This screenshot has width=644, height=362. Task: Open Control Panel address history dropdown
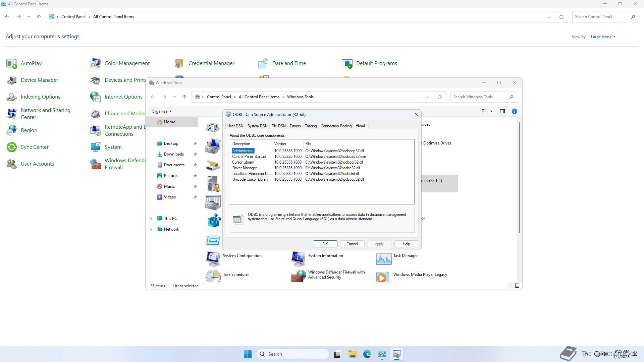point(549,17)
